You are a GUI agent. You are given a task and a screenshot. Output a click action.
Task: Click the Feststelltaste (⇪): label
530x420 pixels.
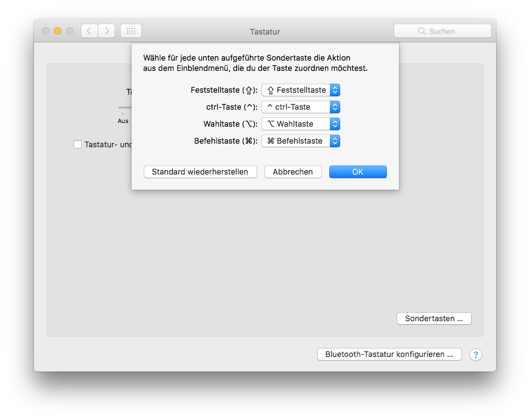coord(224,90)
